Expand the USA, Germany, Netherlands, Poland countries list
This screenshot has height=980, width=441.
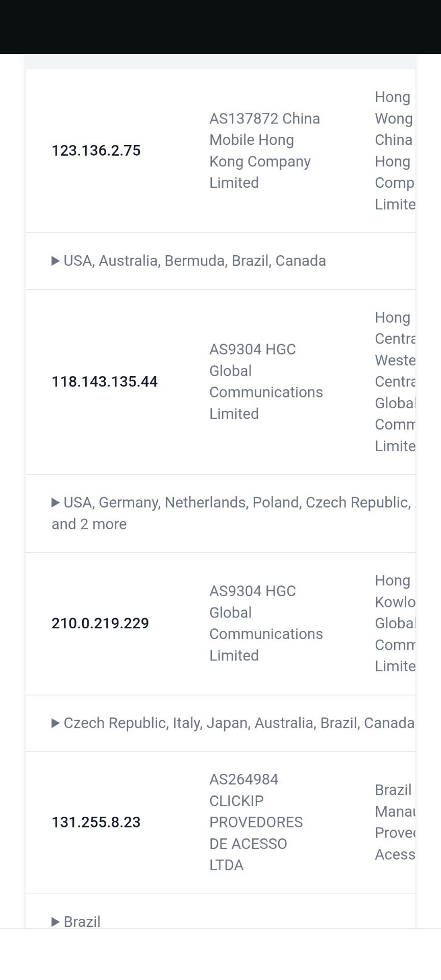click(x=230, y=503)
